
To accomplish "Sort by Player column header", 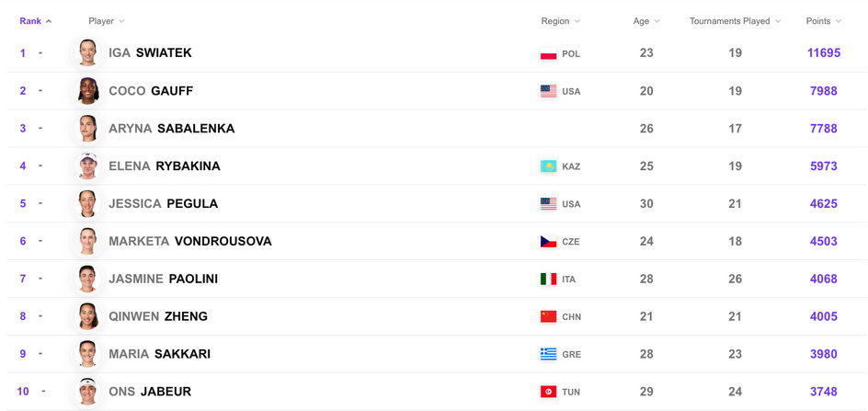I will click(107, 21).
